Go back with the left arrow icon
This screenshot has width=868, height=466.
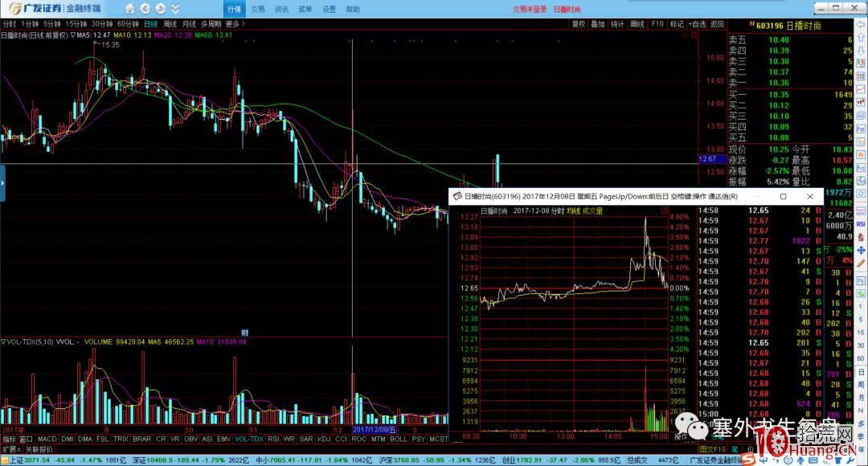pyautogui.click(x=145, y=8)
